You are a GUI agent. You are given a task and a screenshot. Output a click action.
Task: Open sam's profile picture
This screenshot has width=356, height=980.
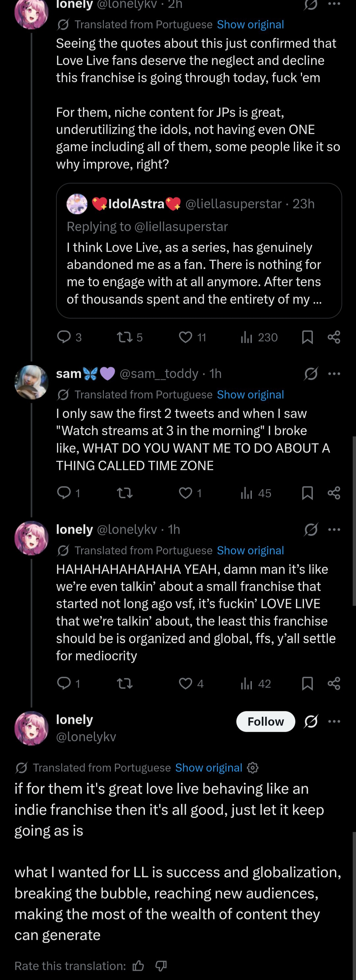click(x=32, y=382)
